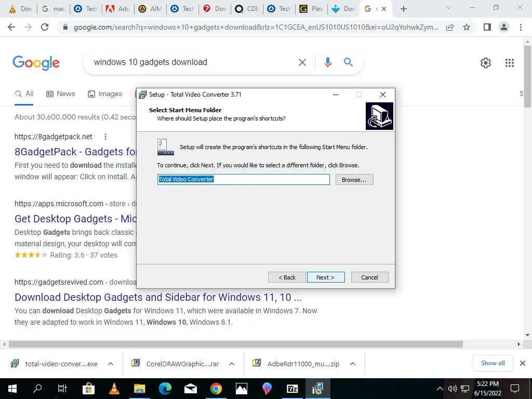532x399 pixels.
Task: Open the tab search chevron
Action: pyautogui.click(x=448, y=7)
